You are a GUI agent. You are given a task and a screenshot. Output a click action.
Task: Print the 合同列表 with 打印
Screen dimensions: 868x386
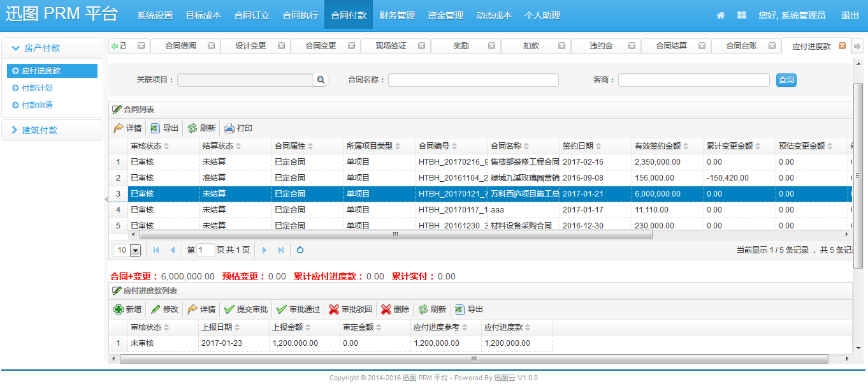pos(238,128)
